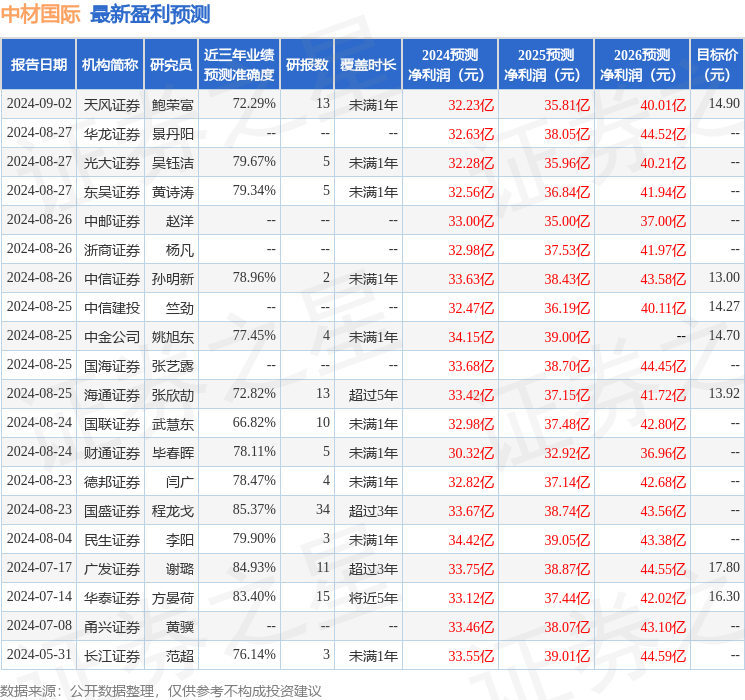
Task: Select the 广发证券 institution cell
Action: click(x=112, y=569)
